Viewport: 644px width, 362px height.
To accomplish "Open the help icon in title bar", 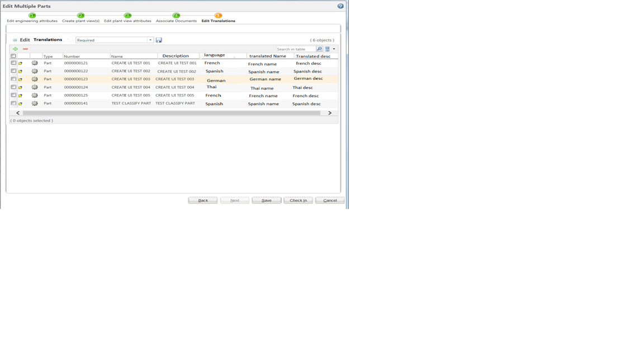I will (340, 6).
